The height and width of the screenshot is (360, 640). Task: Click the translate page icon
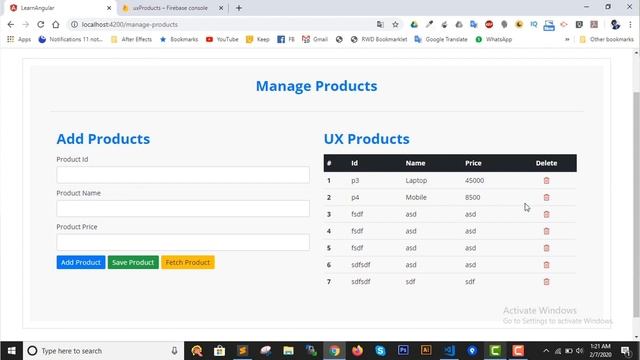380,24
